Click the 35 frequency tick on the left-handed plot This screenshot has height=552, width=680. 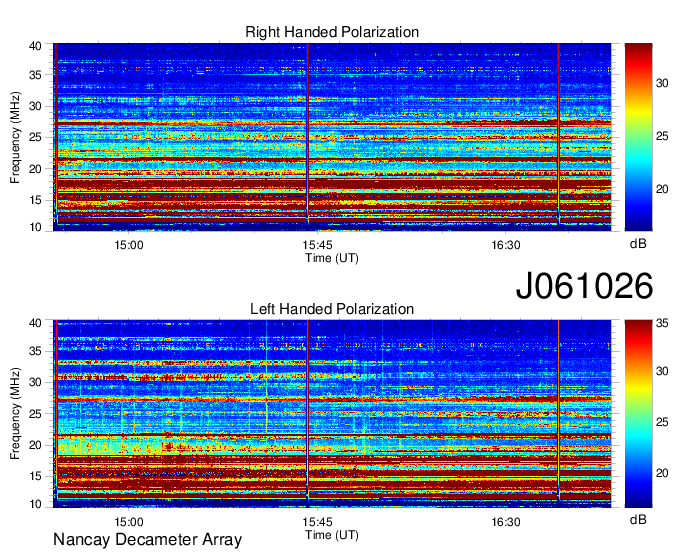35,351
